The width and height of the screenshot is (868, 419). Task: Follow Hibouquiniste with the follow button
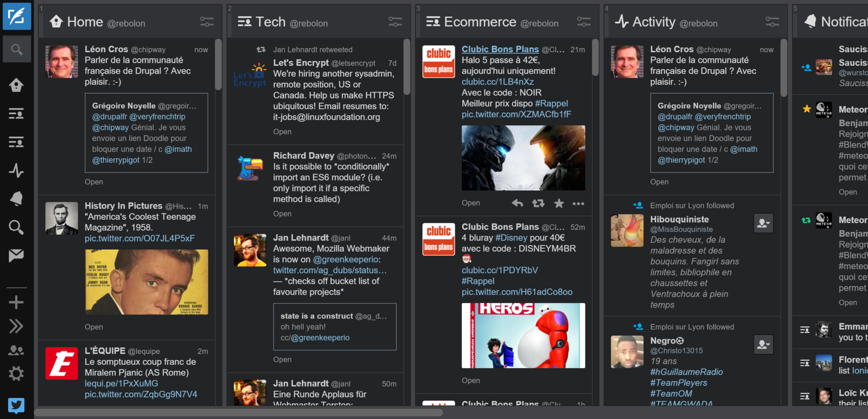[763, 223]
